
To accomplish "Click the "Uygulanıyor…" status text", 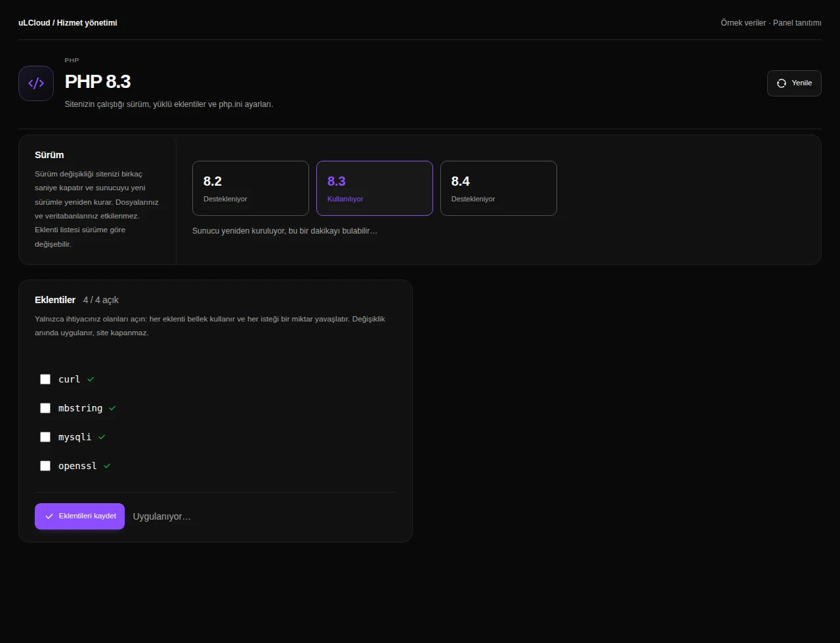I will [x=161, y=516].
